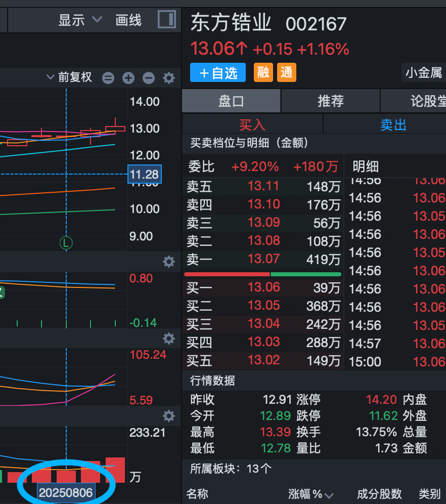Select the blue 卖出 sell tab

[385, 124]
